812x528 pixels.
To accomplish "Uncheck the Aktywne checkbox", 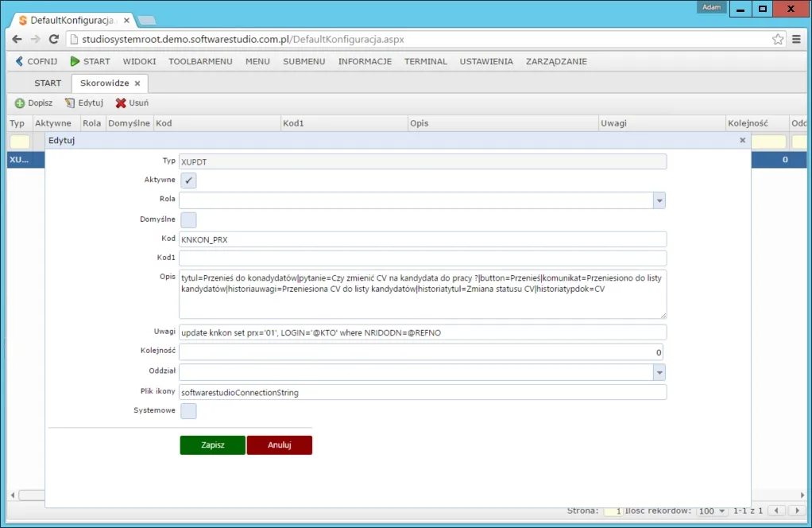I will coord(188,181).
